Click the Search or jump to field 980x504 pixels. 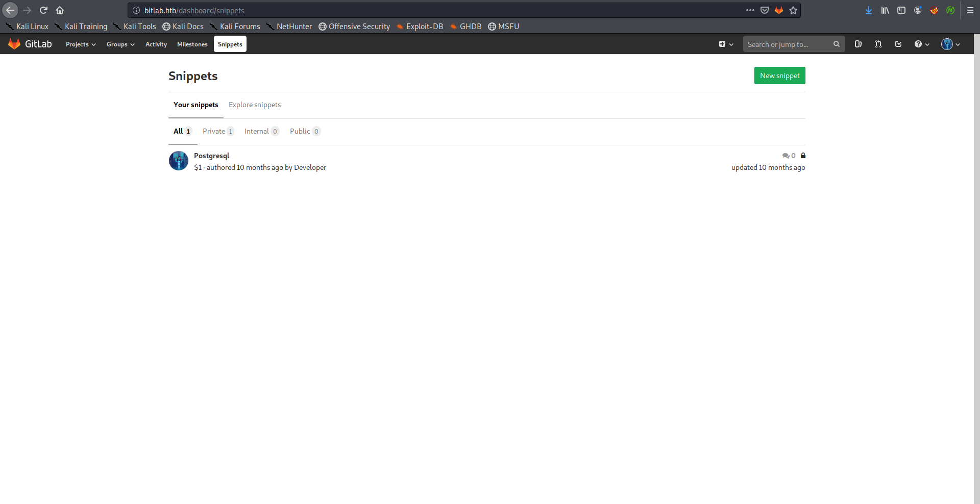click(x=788, y=44)
